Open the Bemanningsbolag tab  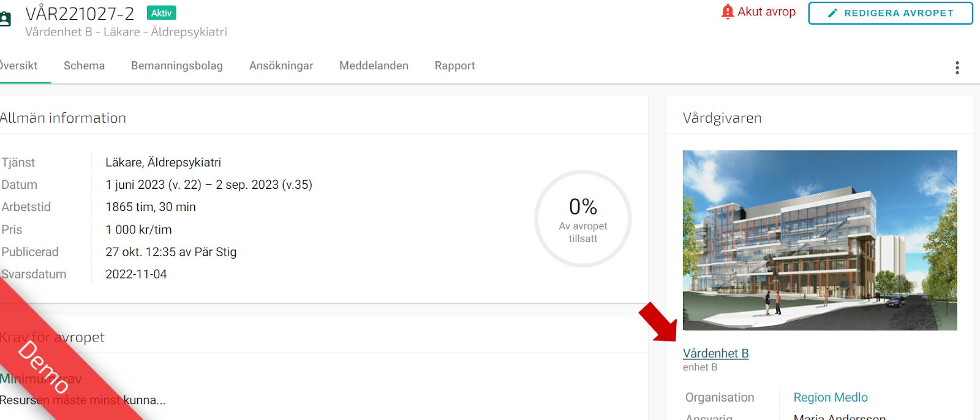pos(177,66)
